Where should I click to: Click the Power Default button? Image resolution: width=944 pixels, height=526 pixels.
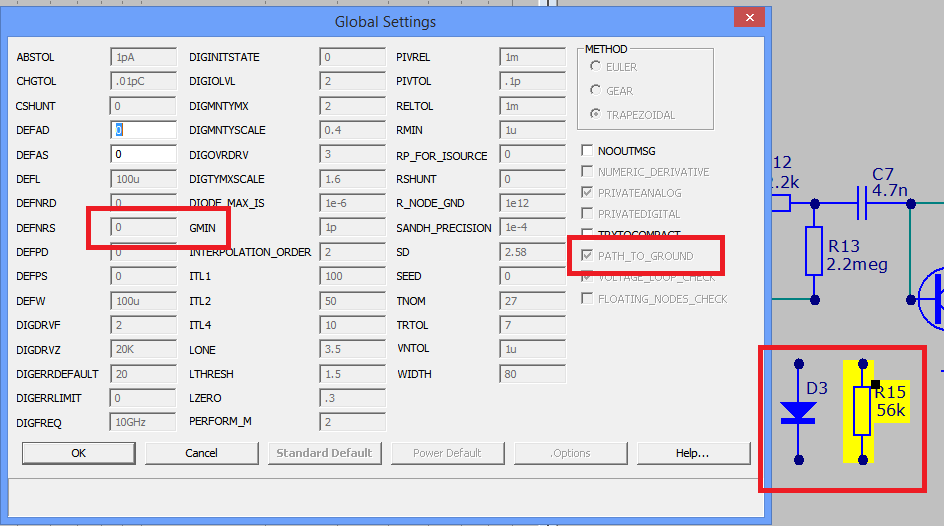pyautogui.click(x=447, y=453)
